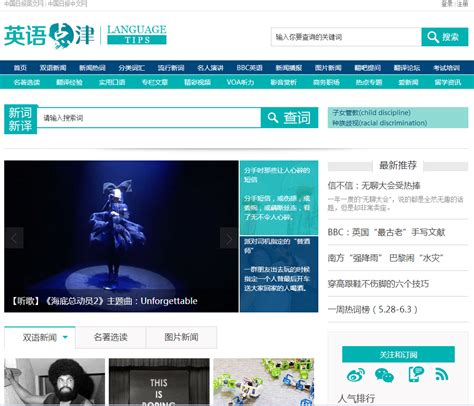
Task: Open 精彩视频 in the teal navigation bar
Action: click(197, 82)
